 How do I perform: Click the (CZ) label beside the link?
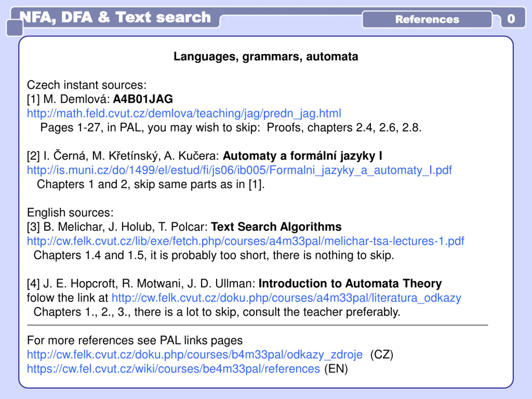pos(382,355)
